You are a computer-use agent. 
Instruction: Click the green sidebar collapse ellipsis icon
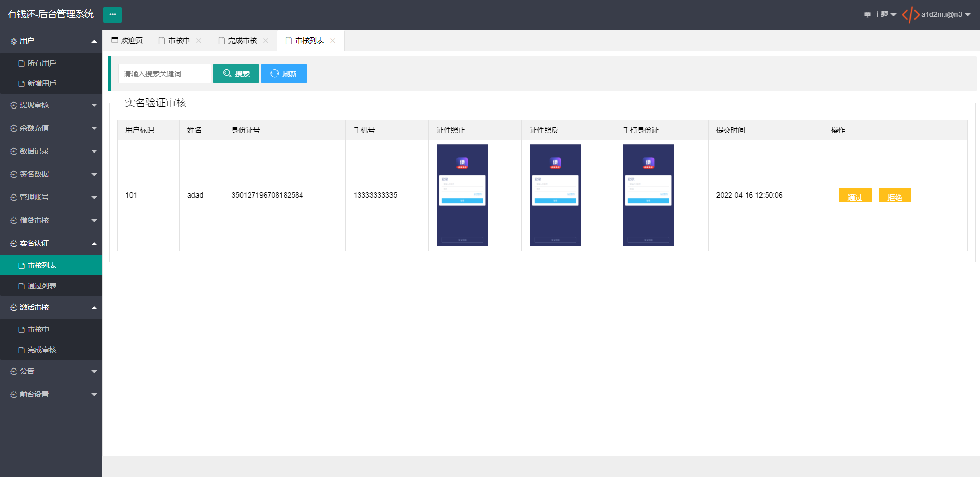(113, 14)
